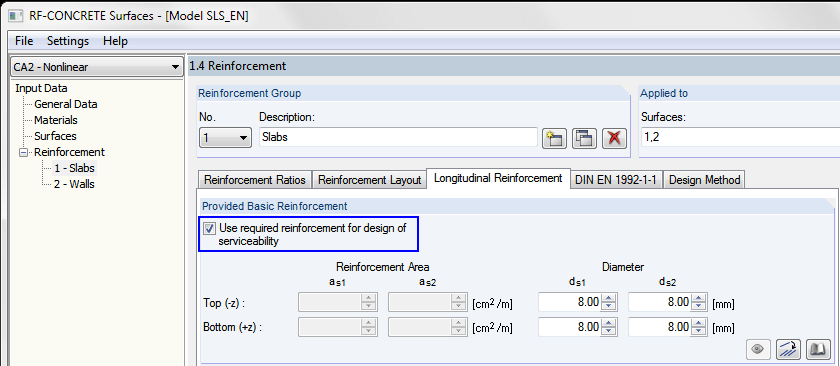The height and width of the screenshot is (366, 840).
Task: Click the disabled Top as1 area field
Action: tap(338, 303)
